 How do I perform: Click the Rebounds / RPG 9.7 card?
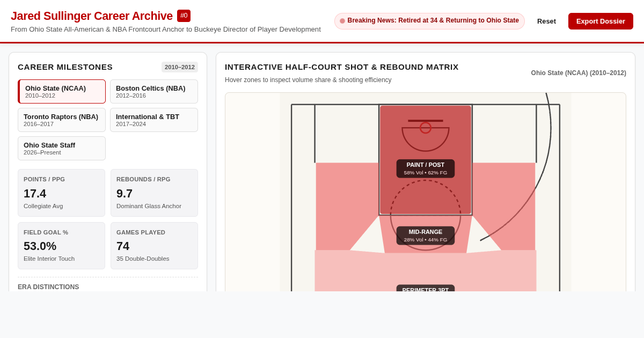(x=154, y=193)
